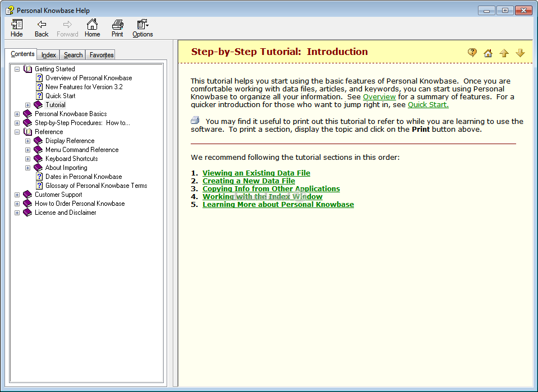Click the Hide toolbar icon
Viewport: 538px width, 392px height.
coord(17,28)
